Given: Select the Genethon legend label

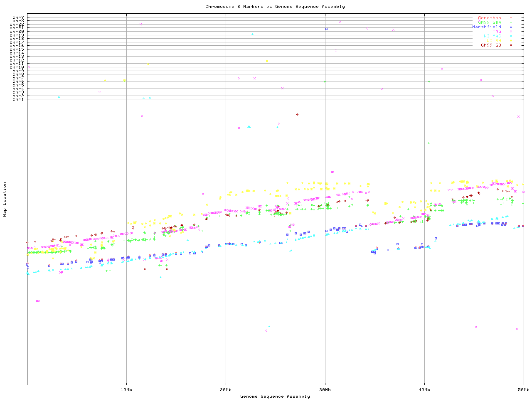Looking at the screenshot, I should 489,18.
